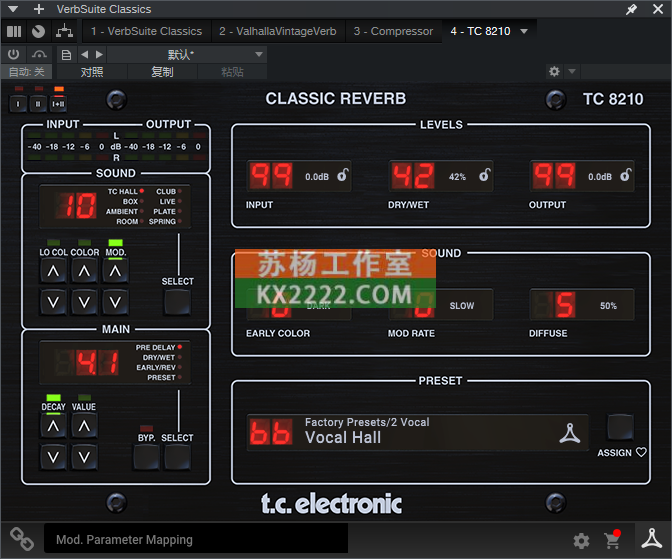Adjust the INPUT level 99 display
672x559 pixels.
[271, 176]
